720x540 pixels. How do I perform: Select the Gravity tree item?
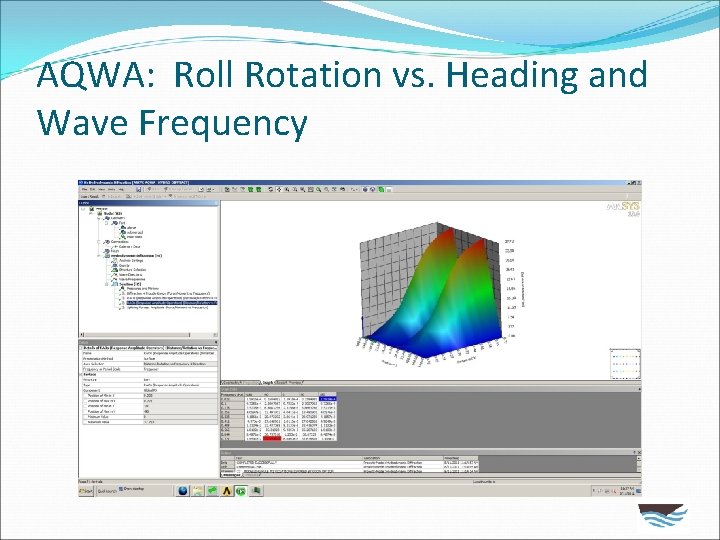pyautogui.click(x=124, y=265)
